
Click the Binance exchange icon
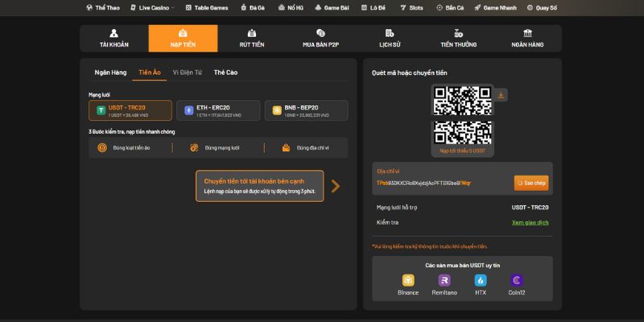point(408,280)
